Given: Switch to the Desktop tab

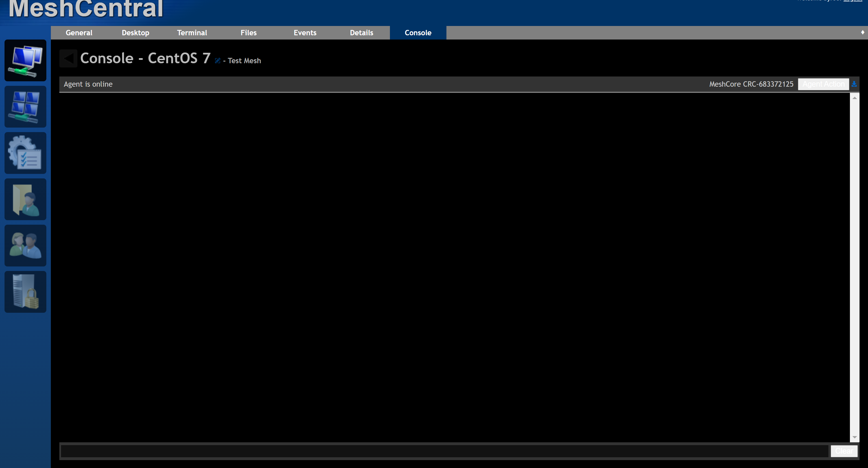Looking at the screenshot, I should (135, 33).
